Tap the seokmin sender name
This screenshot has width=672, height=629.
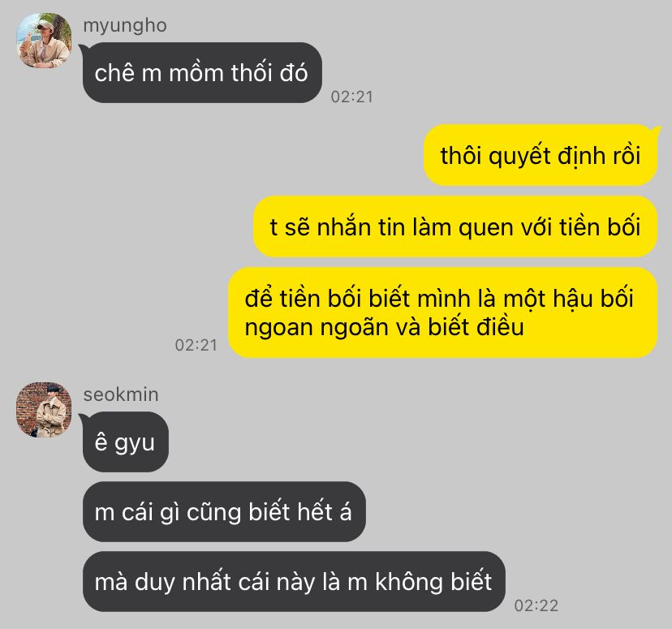121,394
